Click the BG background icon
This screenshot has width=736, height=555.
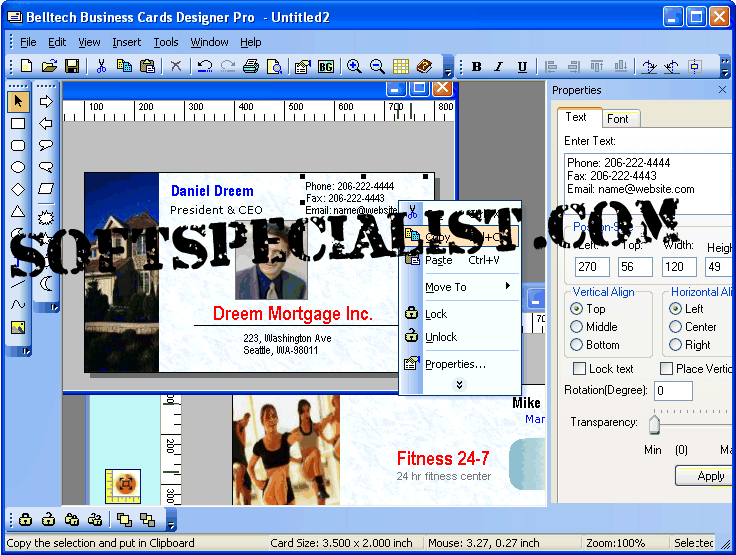(x=326, y=66)
